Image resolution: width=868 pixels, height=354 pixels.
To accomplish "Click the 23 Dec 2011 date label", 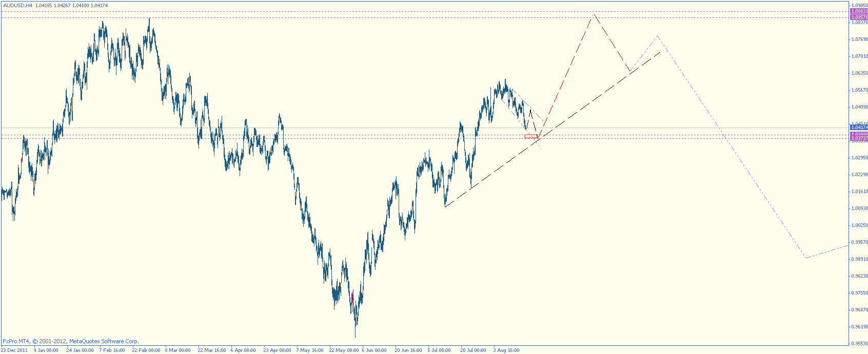I will (x=14, y=350).
